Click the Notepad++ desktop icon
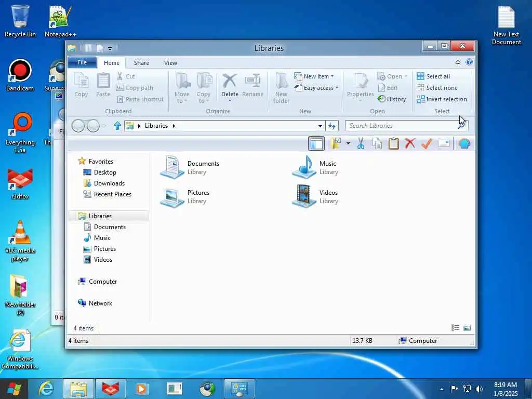The image size is (532, 399). tap(60, 21)
